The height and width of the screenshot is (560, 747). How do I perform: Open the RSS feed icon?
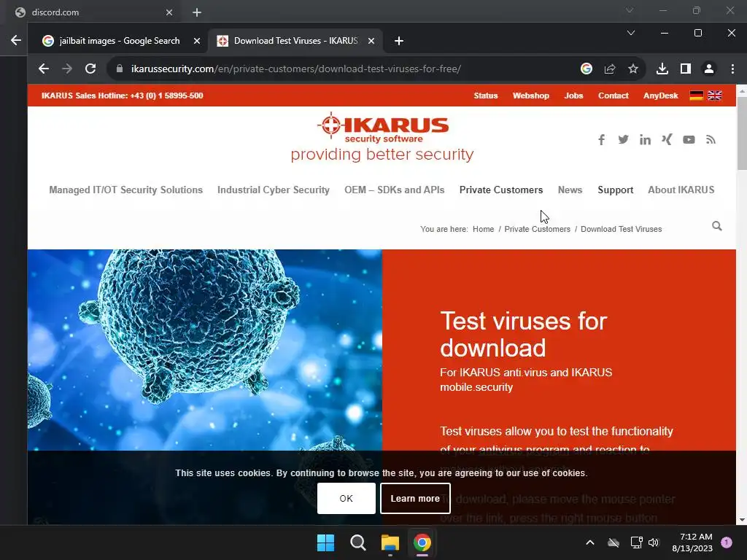[711, 139]
